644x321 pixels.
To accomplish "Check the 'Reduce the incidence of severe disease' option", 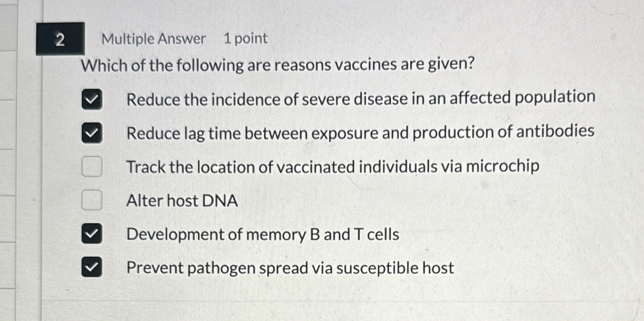I will tap(92, 99).
